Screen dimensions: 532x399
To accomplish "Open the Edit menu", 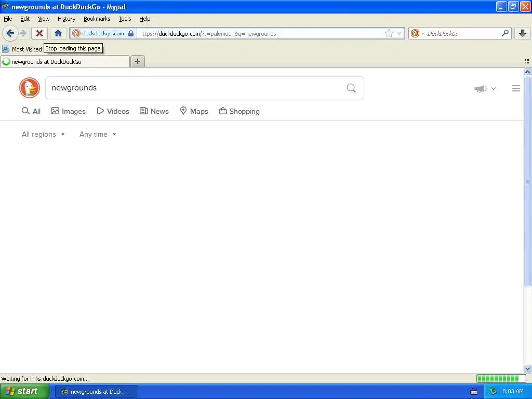I will tap(25, 19).
